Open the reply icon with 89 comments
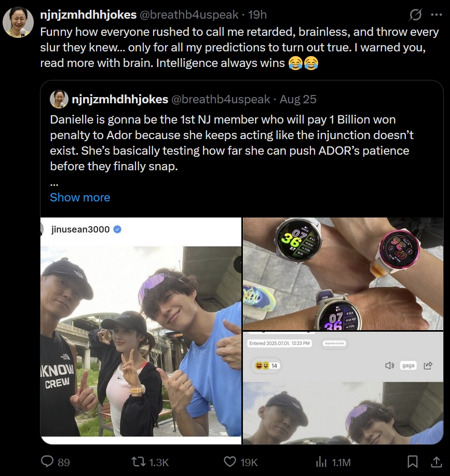This screenshot has width=450, height=476. pos(48,461)
